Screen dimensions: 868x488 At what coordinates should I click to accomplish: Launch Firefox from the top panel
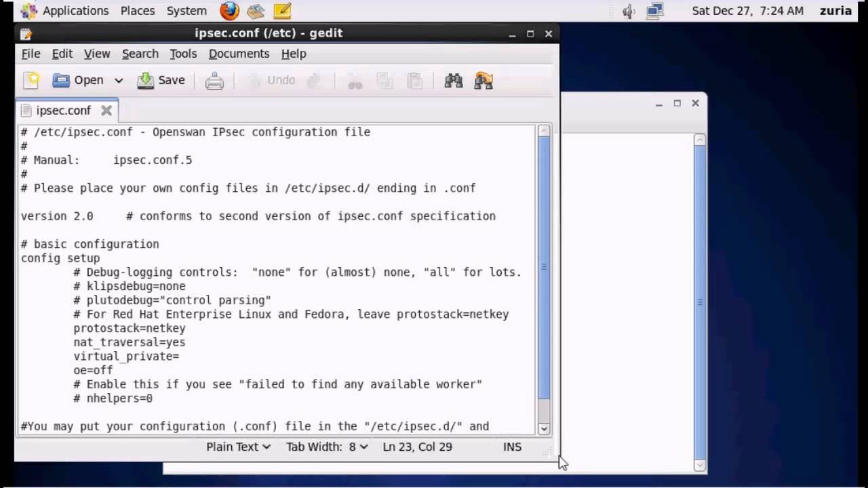230,11
